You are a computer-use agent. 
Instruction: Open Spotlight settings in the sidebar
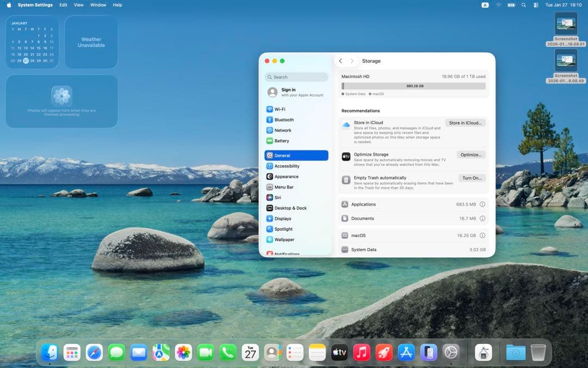281,229
